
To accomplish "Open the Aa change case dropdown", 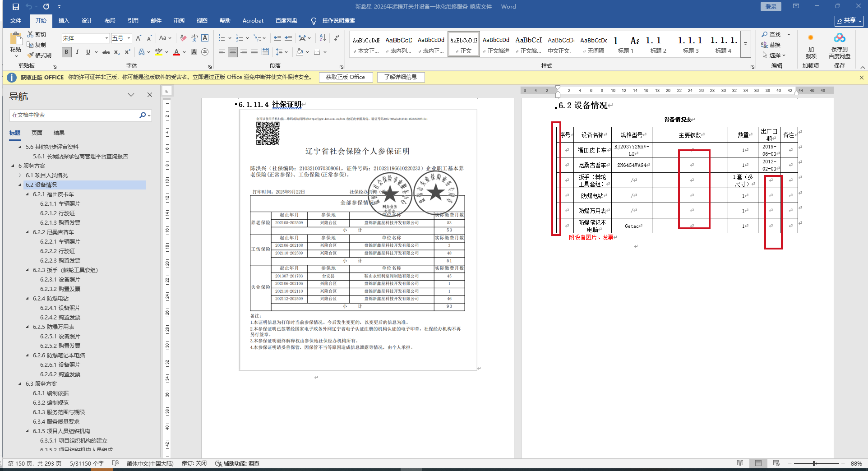I will (x=165, y=38).
